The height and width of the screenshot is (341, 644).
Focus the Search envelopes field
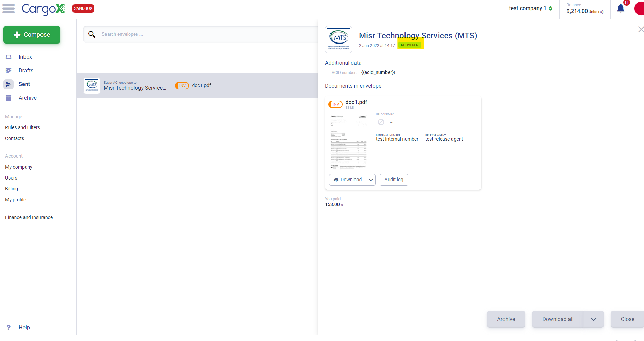click(x=204, y=34)
